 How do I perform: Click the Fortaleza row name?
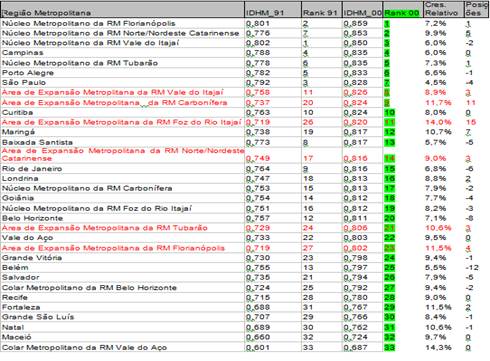21,307
